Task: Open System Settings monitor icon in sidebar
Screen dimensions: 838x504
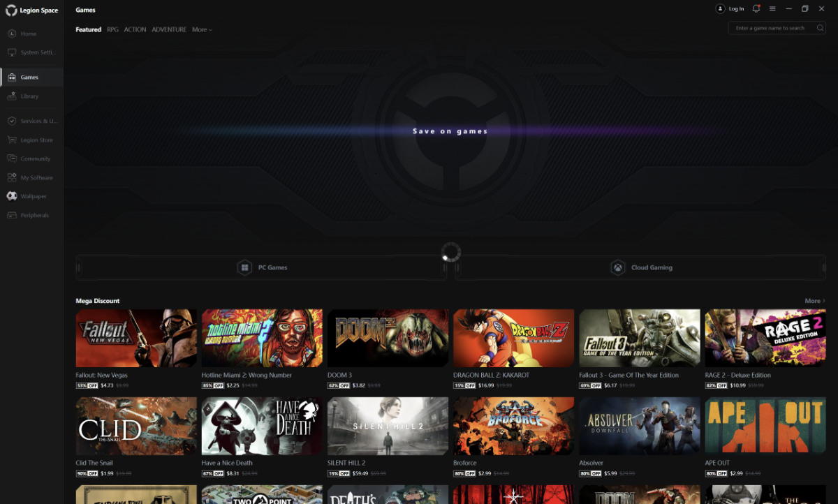Action: 12,52
